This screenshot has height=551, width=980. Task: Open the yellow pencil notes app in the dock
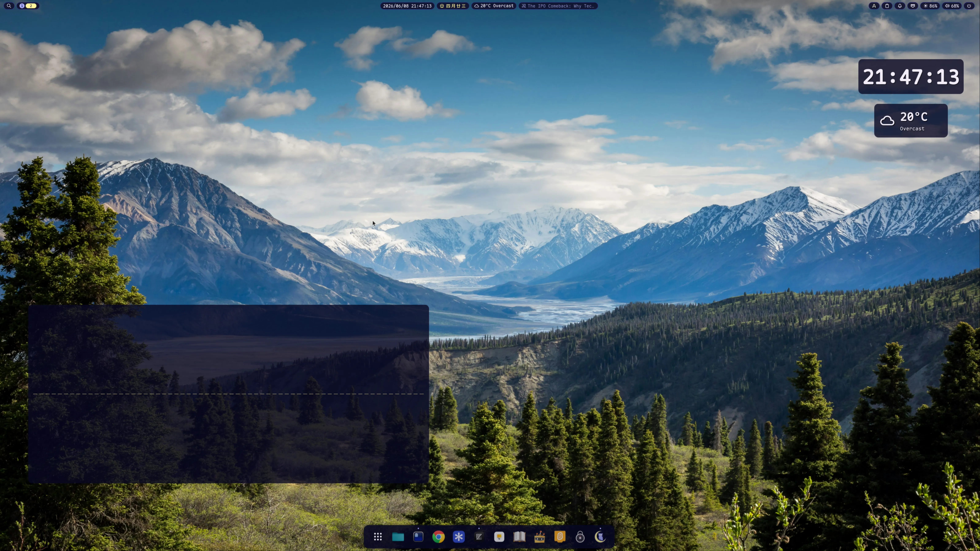pyautogui.click(x=499, y=537)
